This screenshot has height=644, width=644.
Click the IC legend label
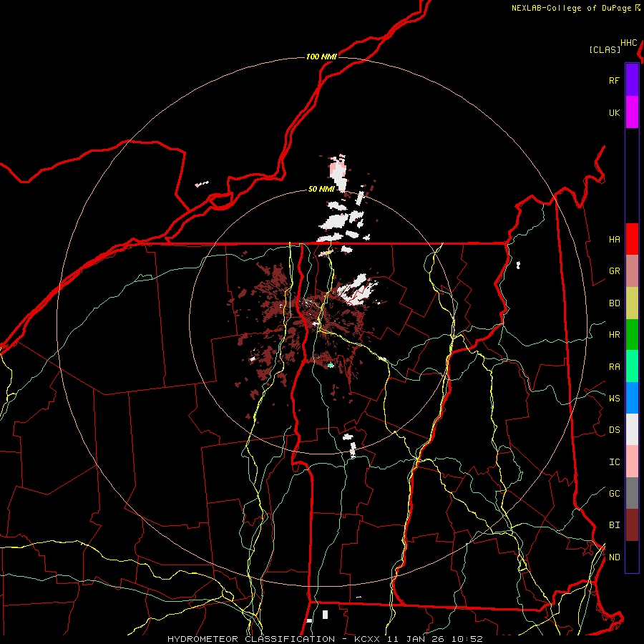point(614,462)
